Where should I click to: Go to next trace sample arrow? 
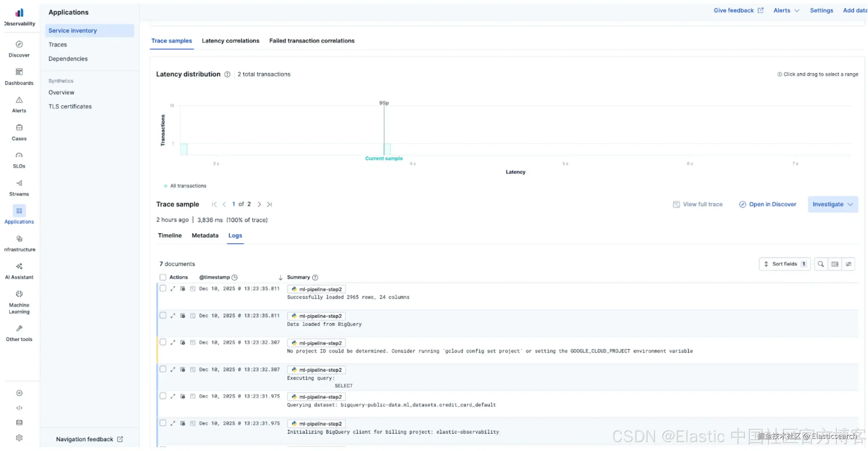coord(259,205)
